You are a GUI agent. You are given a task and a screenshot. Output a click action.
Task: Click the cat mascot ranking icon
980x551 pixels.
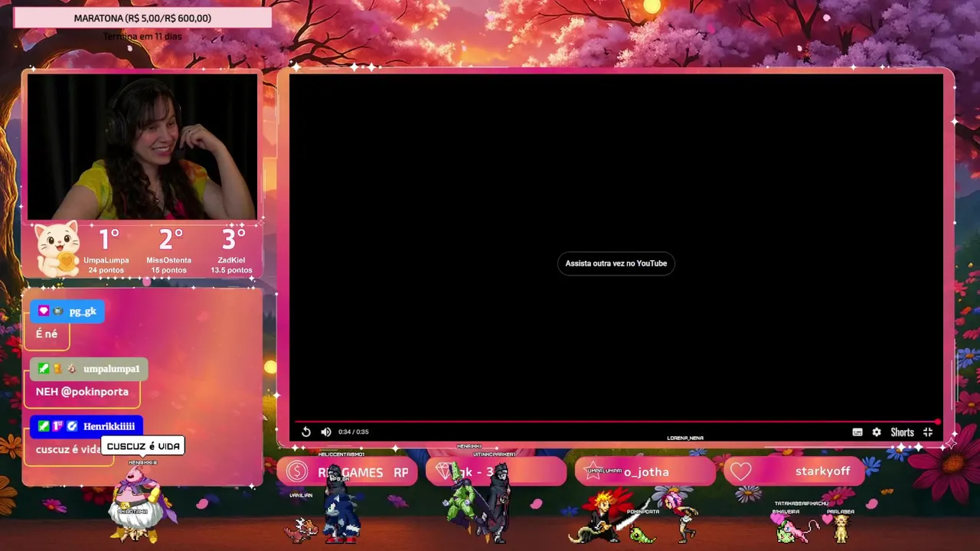tap(57, 248)
